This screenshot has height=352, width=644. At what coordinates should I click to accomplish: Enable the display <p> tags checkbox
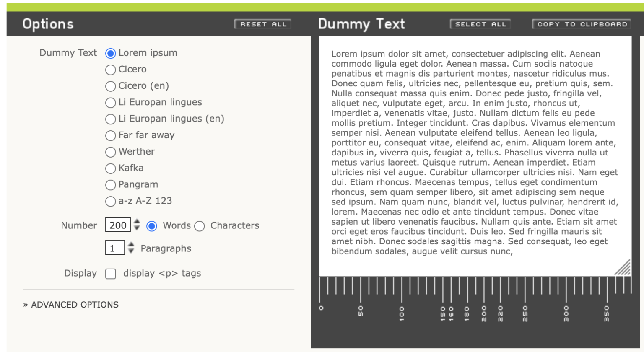tap(111, 274)
